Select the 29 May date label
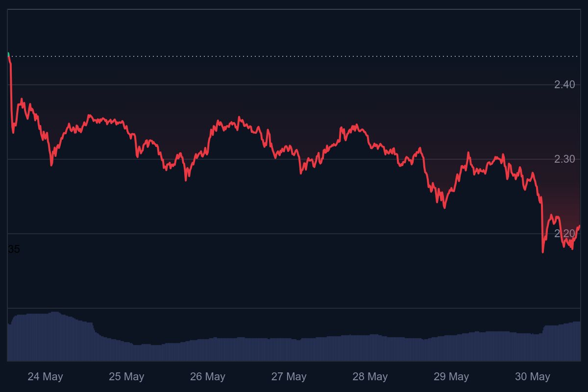588x392 pixels. click(x=451, y=377)
